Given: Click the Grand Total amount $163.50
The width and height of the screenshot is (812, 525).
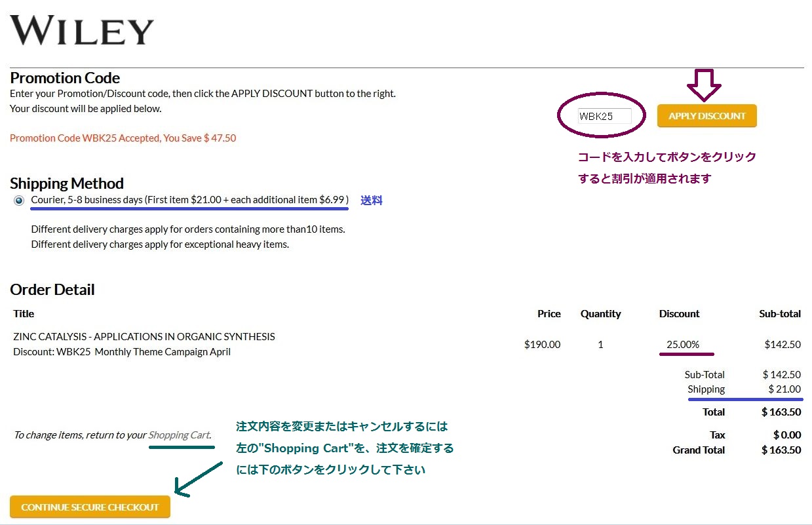Looking at the screenshot, I should [x=781, y=450].
